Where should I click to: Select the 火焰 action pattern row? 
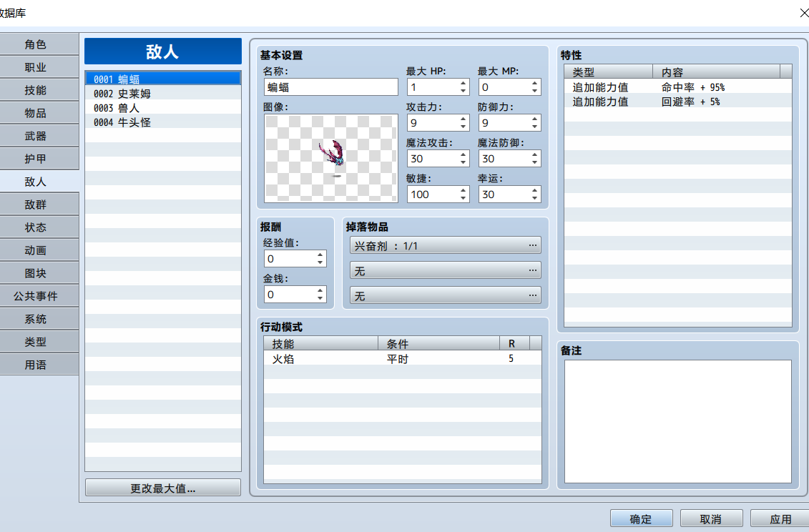pyautogui.click(x=403, y=359)
